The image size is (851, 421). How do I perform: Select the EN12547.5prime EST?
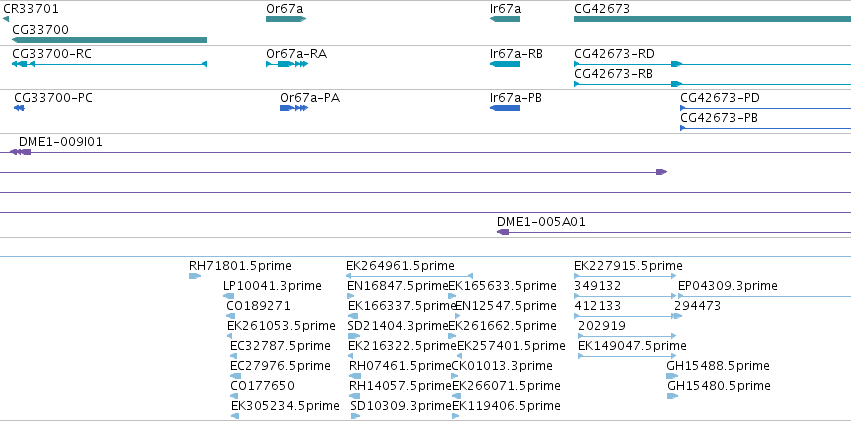coord(458,316)
